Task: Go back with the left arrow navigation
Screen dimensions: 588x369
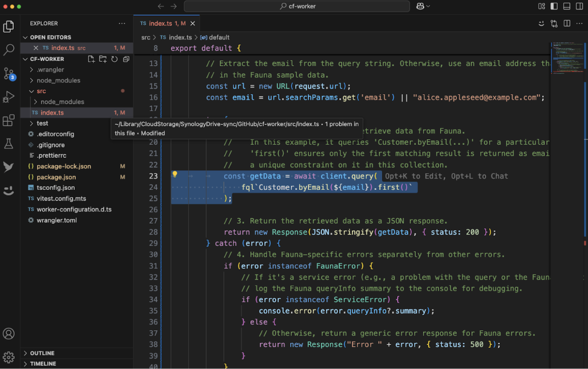Action: tap(161, 6)
